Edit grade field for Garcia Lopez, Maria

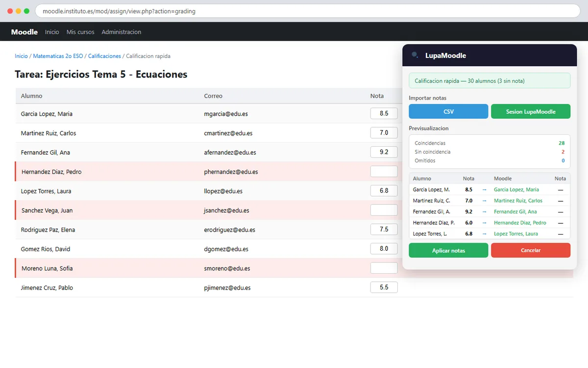pos(384,113)
